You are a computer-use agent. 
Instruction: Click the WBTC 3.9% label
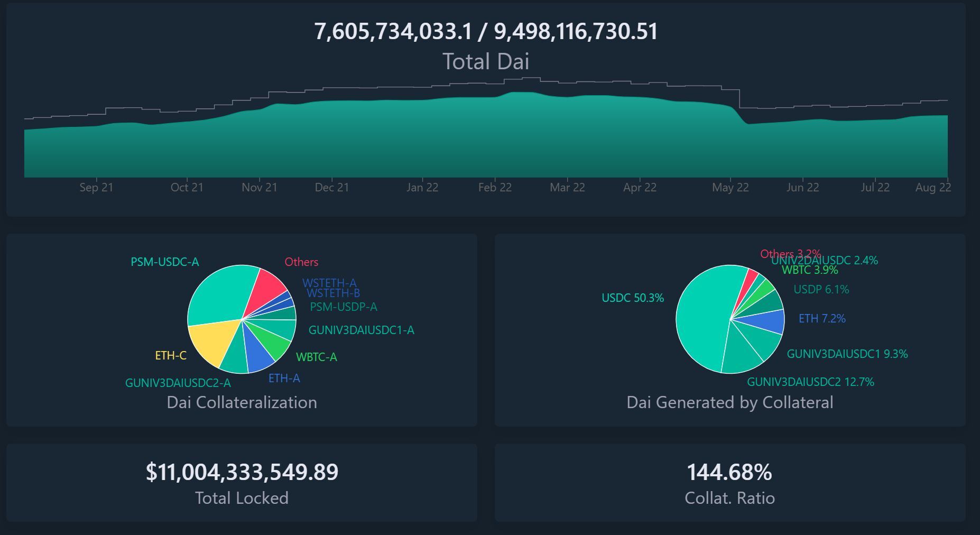tap(810, 270)
